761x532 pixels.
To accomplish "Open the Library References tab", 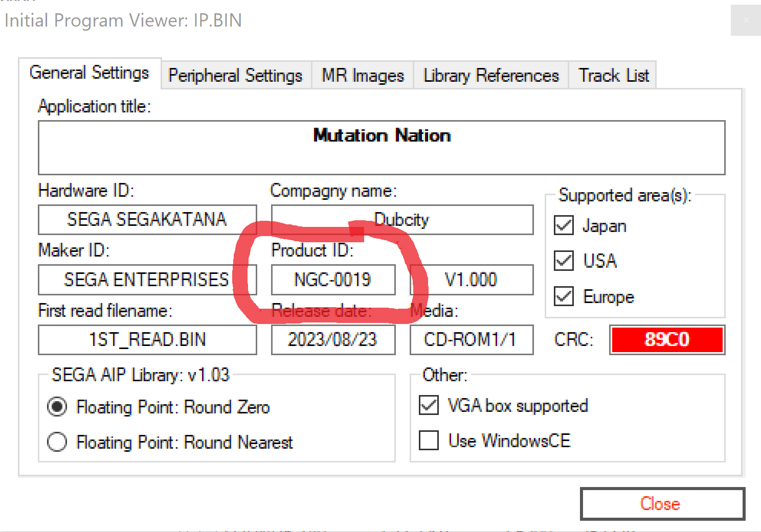I will (x=491, y=76).
